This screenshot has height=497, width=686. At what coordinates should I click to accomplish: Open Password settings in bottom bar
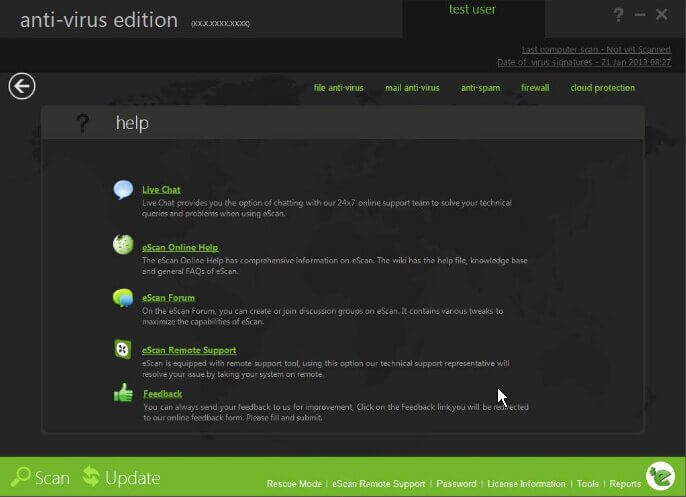(x=456, y=483)
